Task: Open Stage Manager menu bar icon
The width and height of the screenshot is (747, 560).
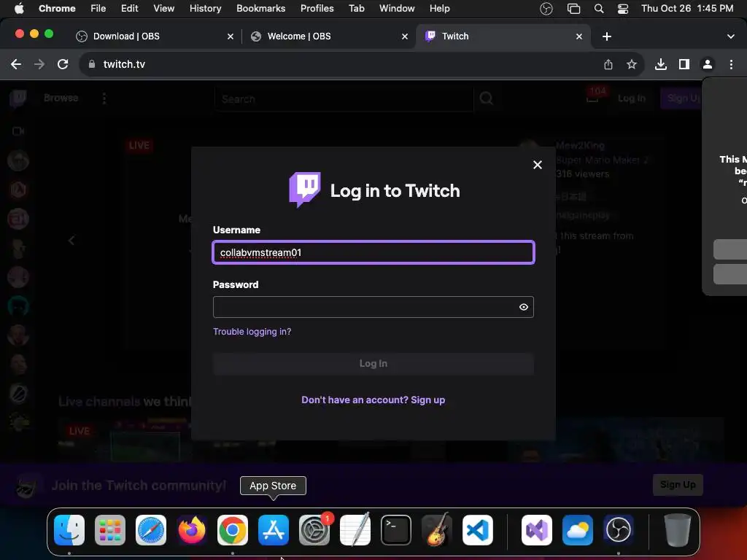Action: pyautogui.click(x=574, y=9)
